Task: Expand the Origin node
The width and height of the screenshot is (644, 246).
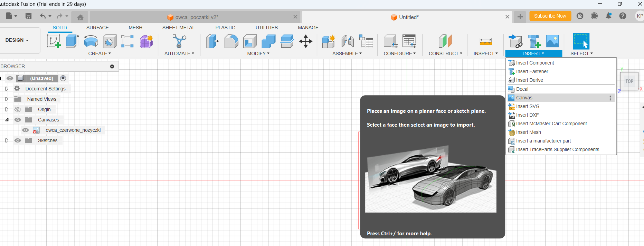Action: tap(7, 109)
